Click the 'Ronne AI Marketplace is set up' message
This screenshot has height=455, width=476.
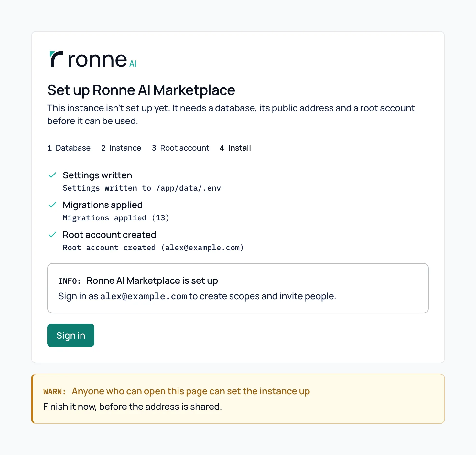pyautogui.click(x=152, y=280)
